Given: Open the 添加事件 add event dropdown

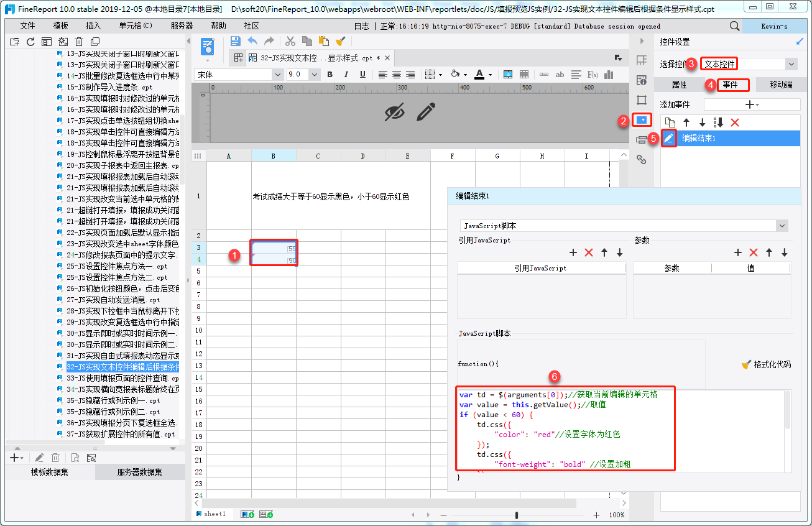Looking at the screenshot, I should (x=752, y=104).
